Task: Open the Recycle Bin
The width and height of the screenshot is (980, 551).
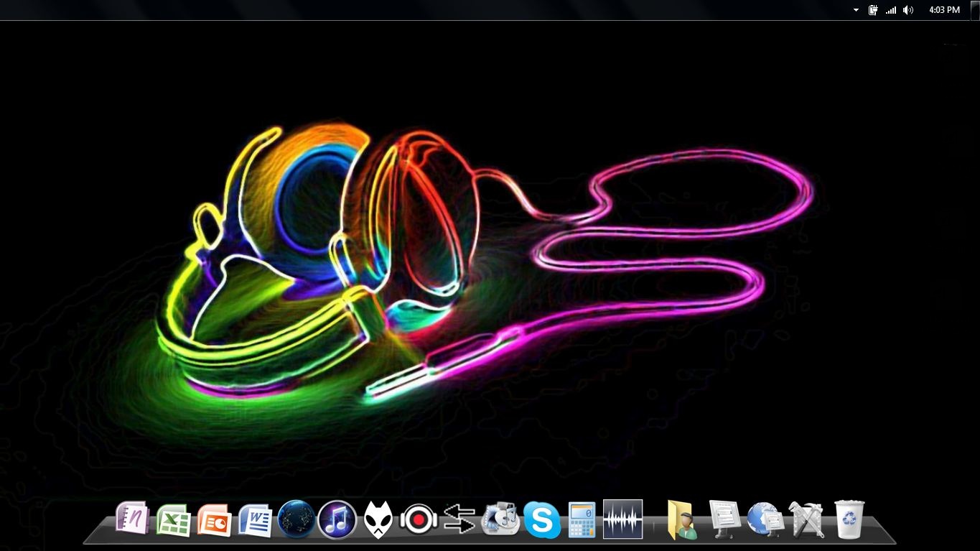Action: click(x=849, y=519)
